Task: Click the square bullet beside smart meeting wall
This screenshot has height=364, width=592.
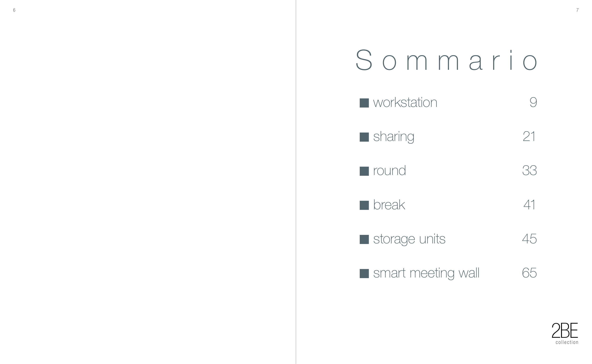Action: [364, 273]
